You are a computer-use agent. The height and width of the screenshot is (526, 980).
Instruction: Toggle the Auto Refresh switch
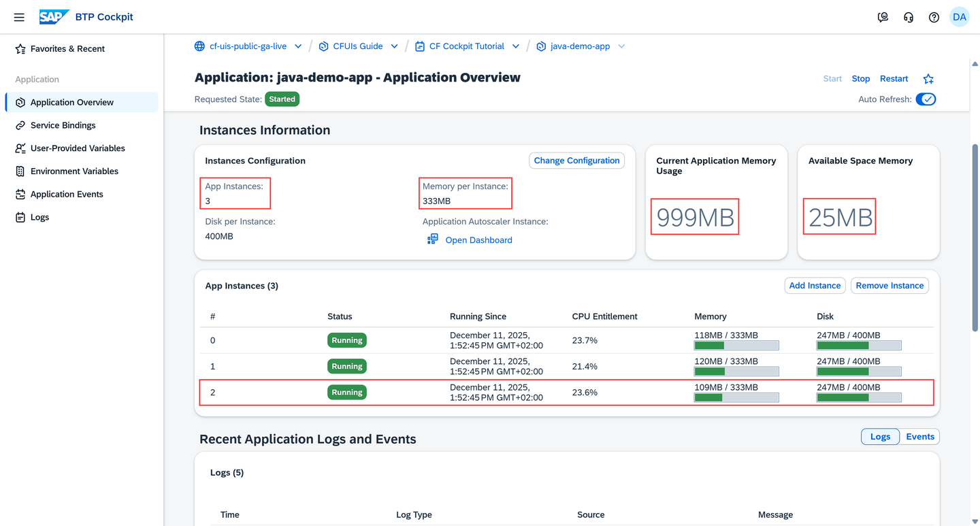coord(926,99)
